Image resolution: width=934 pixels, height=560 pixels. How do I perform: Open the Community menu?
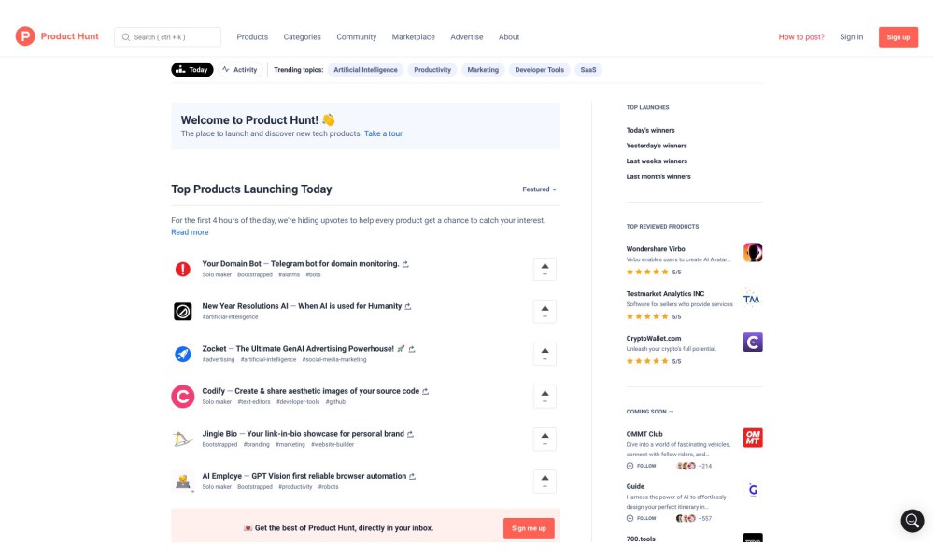tap(356, 37)
